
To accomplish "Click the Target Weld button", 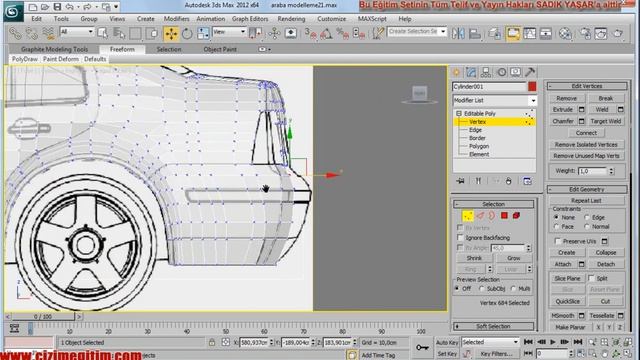I will pos(606,121).
